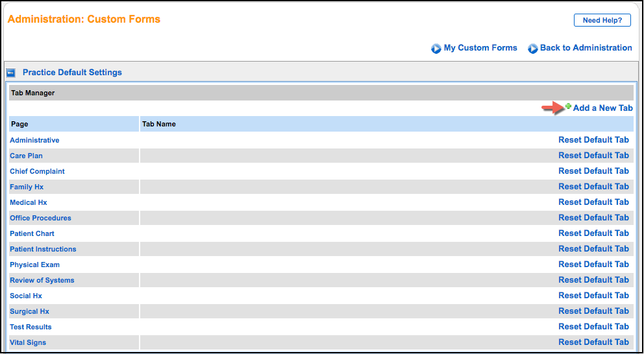Select the Patient Chart page
Viewport: 644px width, 354px height.
point(32,233)
